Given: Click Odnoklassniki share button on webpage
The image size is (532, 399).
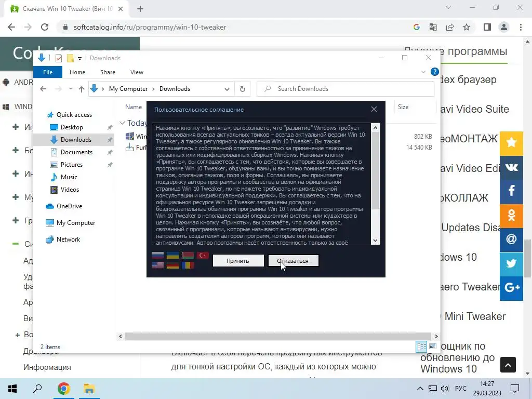Looking at the screenshot, I should (x=511, y=216).
